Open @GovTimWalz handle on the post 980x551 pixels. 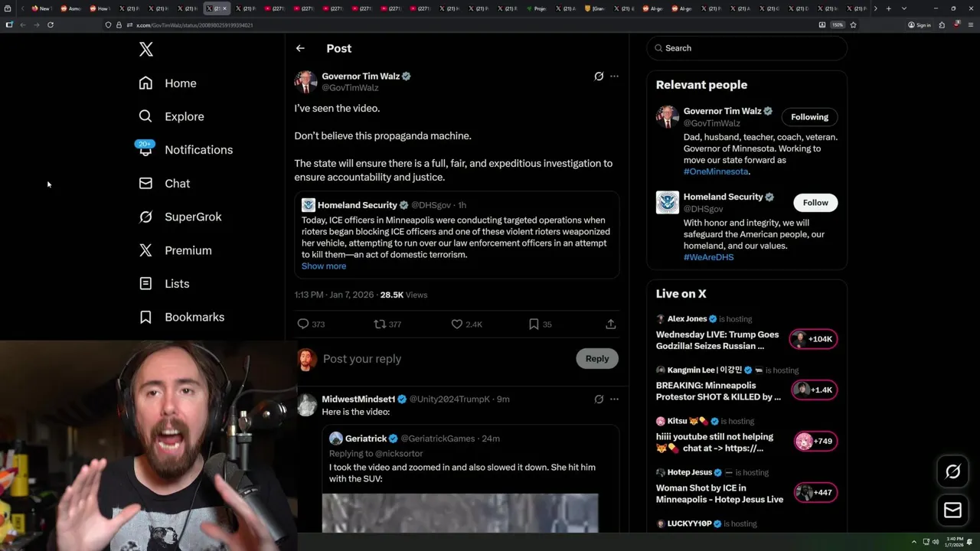click(350, 88)
